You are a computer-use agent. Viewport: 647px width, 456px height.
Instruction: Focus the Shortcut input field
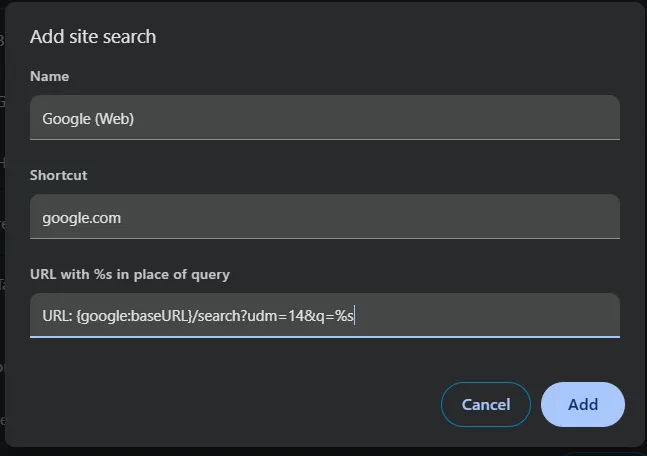click(325, 217)
